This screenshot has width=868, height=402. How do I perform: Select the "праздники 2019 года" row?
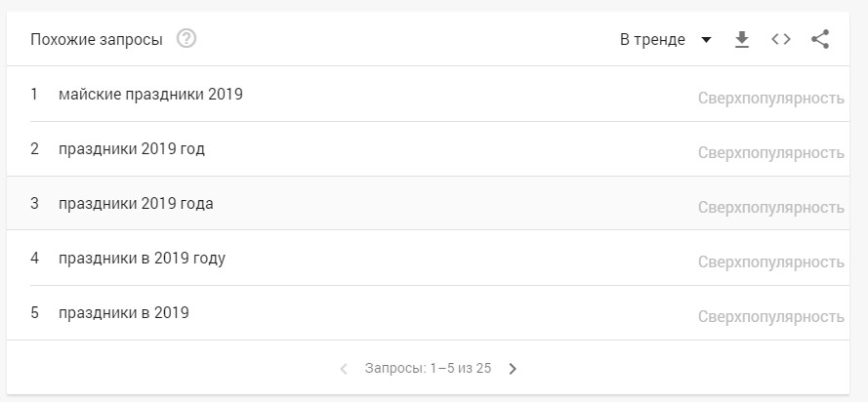click(136, 204)
